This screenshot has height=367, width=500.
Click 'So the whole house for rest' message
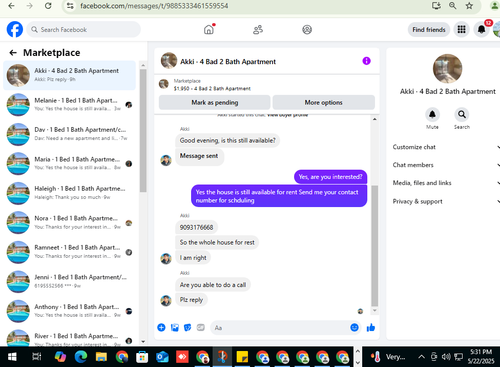[217, 242]
